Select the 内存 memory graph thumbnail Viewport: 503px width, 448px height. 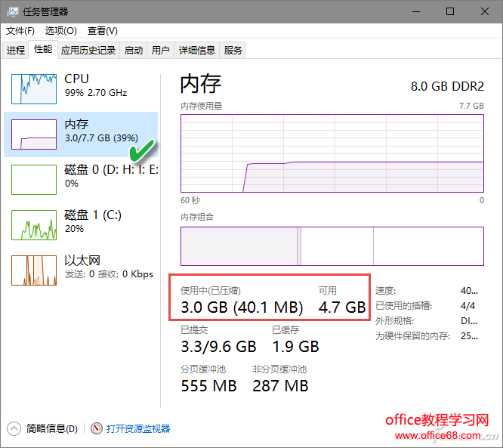point(34,134)
